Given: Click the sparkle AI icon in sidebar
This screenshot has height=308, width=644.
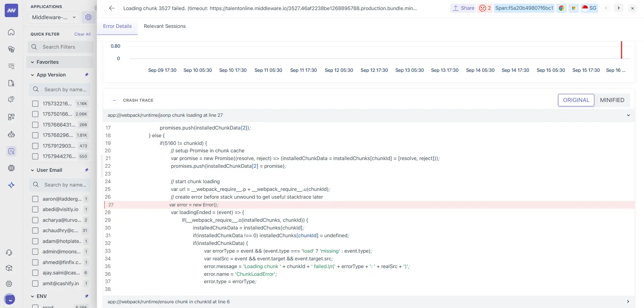Looking at the screenshot, I should 11,184.
